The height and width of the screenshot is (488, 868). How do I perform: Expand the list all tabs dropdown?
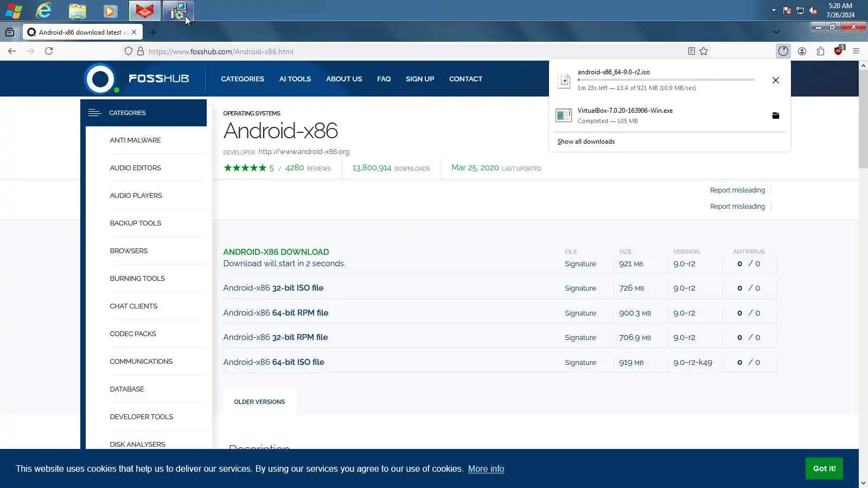pos(776,32)
